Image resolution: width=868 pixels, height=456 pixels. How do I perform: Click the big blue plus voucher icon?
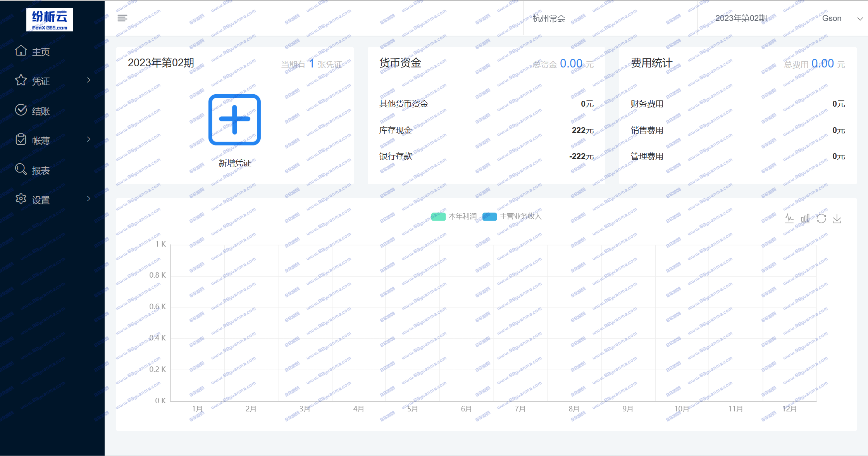[x=234, y=120]
